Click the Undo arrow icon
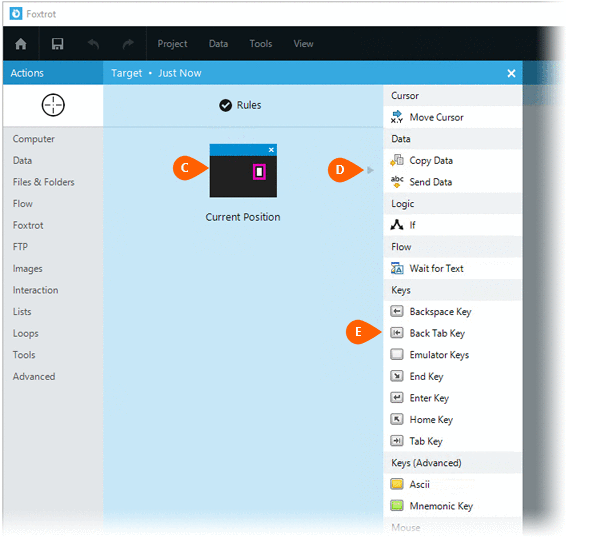Screen dimensions: 589x557 94,44
